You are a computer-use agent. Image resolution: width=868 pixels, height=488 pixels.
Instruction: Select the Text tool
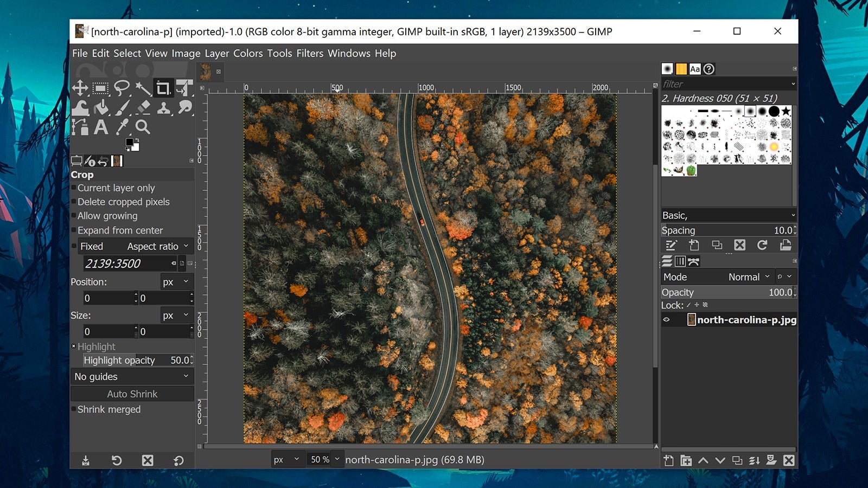(101, 127)
